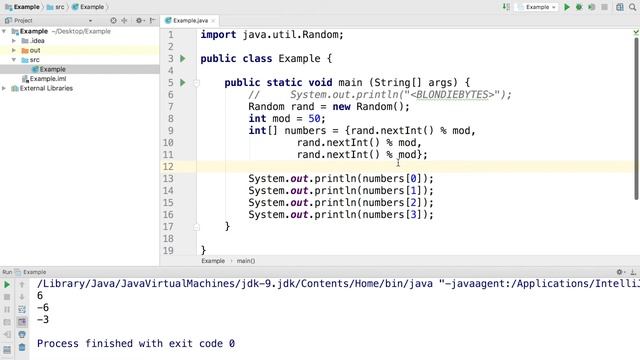Screen dimensions: 640x360
Task: Click Up the Stack Trace arrow
Action: (22, 284)
